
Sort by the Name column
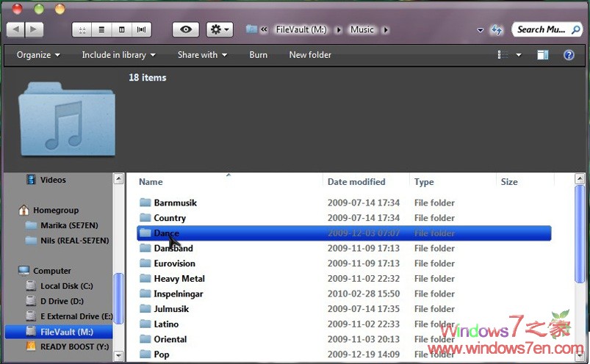click(x=151, y=182)
